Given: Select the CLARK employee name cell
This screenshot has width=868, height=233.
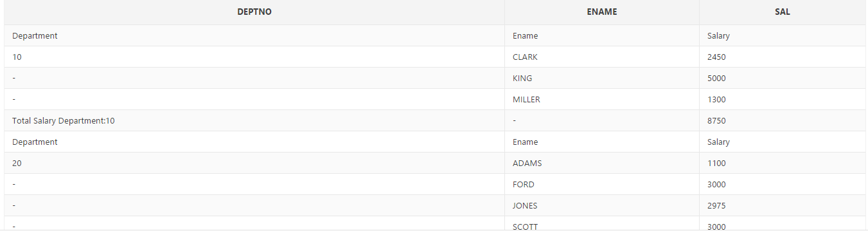Looking at the screenshot, I should pos(602,57).
